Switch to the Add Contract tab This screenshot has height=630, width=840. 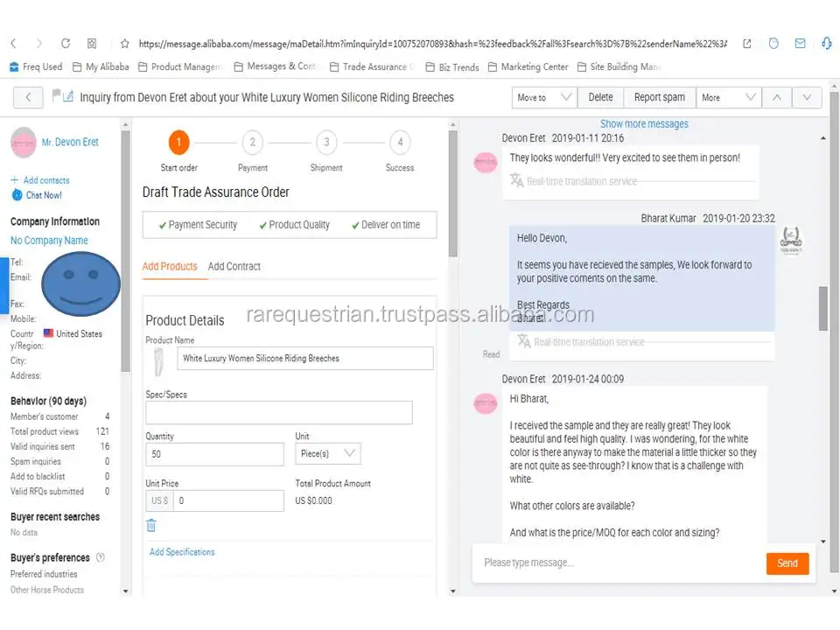234,267
